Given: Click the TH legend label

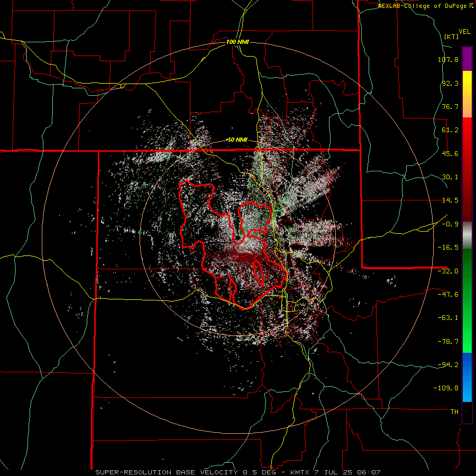Looking at the screenshot, I should point(454,411).
